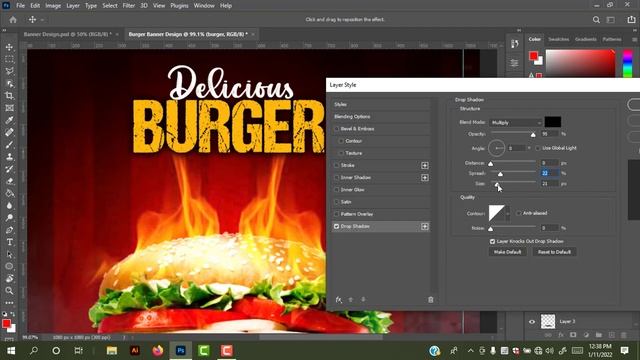Viewport: 640px width, 360px height.
Task: Toggle the Use Global Light checkbox
Action: [538, 148]
